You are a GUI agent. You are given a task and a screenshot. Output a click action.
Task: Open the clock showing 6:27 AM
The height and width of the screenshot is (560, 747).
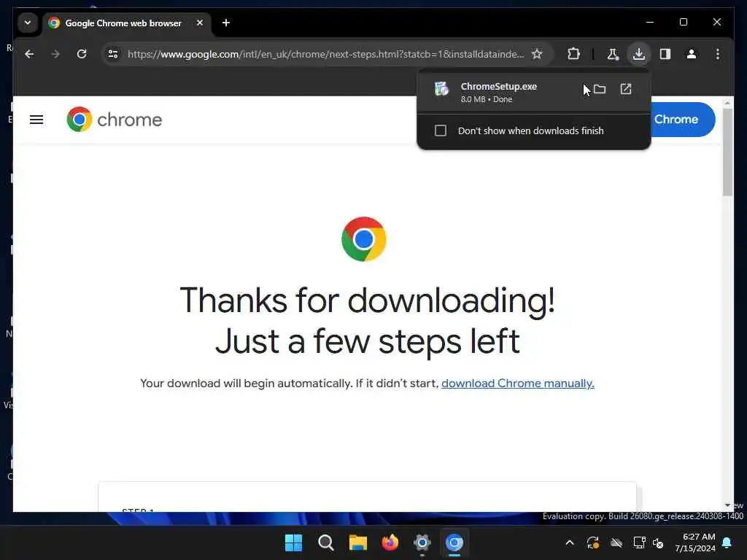click(x=695, y=542)
